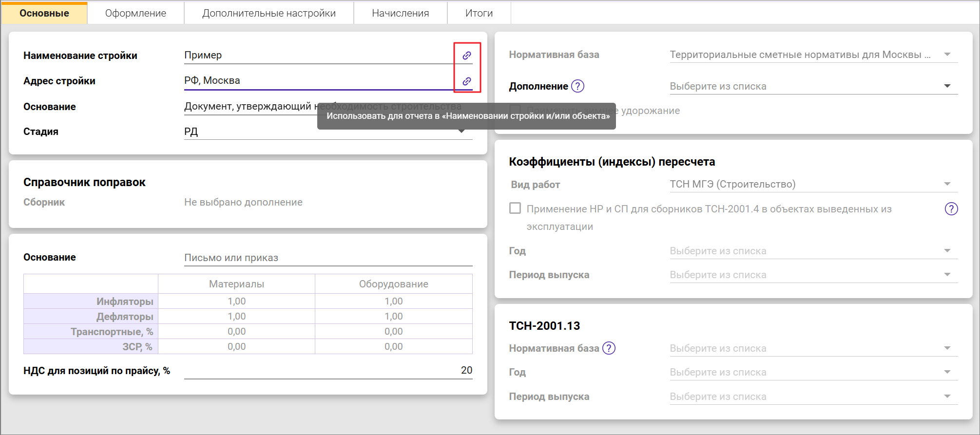Select Инфляторы value in Материалы column

(236, 302)
